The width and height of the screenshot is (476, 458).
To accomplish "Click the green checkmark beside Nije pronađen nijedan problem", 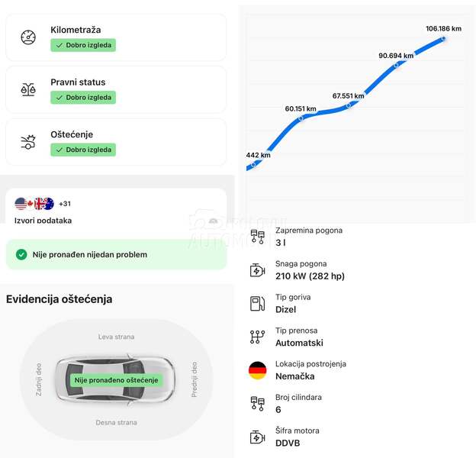I will coord(21,254).
